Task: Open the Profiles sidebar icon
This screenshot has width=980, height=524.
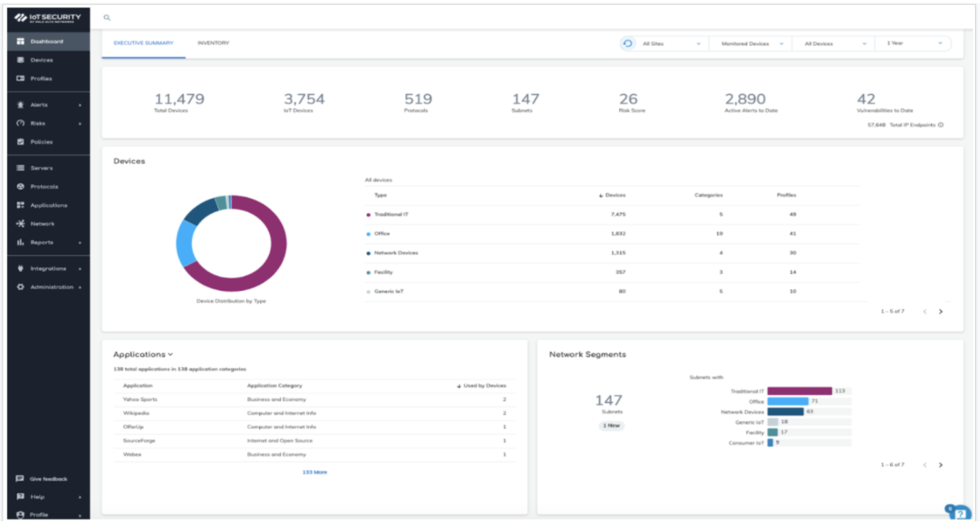Action: 21,79
